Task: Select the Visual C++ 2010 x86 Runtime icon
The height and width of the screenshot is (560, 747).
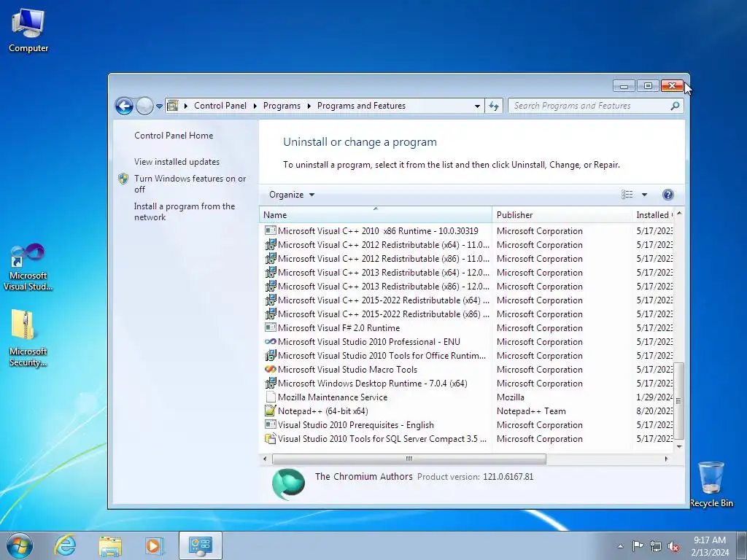Action: click(270, 231)
